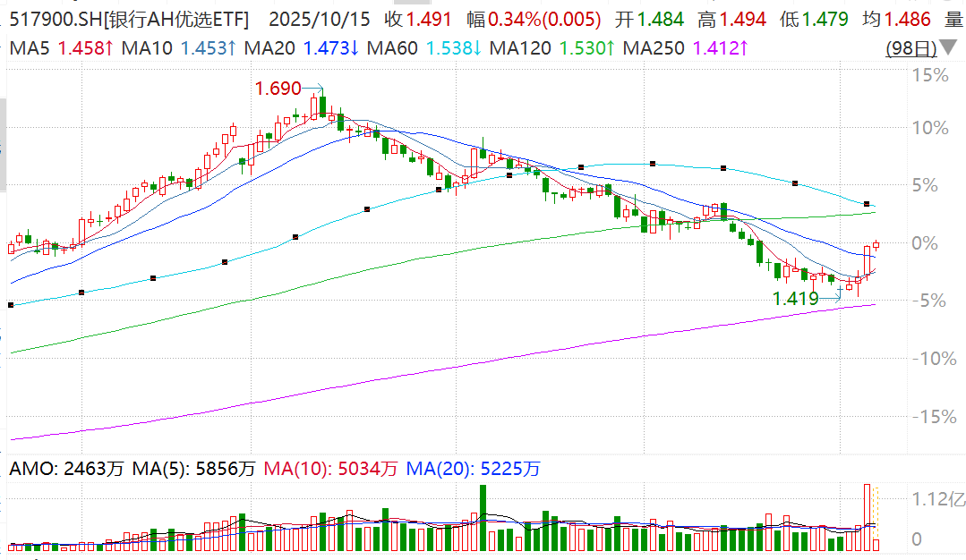Click the 517900.SH[银行AH优选ETF] title
Image resolution: width=966 pixels, height=560 pixels.
[x=128, y=19]
